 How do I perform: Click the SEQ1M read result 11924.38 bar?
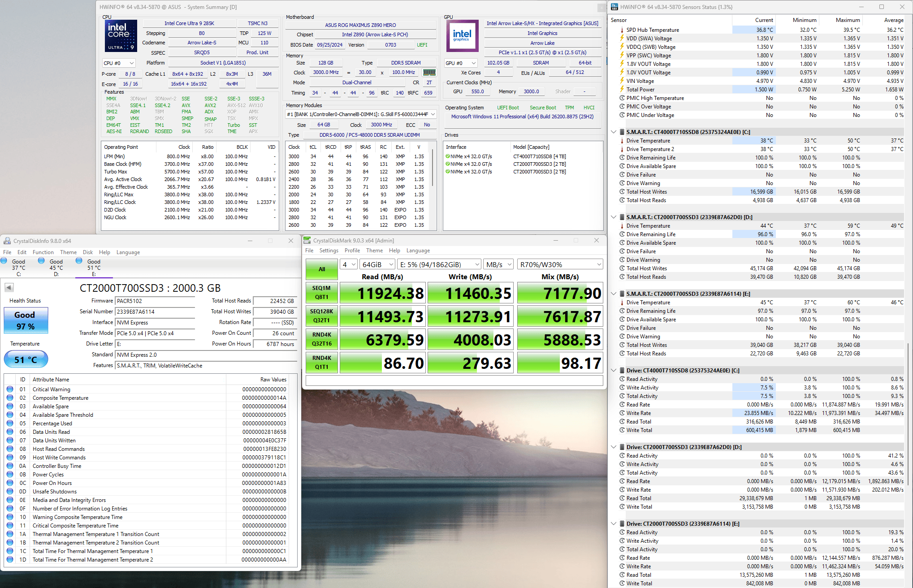pyautogui.click(x=382, y=293)
